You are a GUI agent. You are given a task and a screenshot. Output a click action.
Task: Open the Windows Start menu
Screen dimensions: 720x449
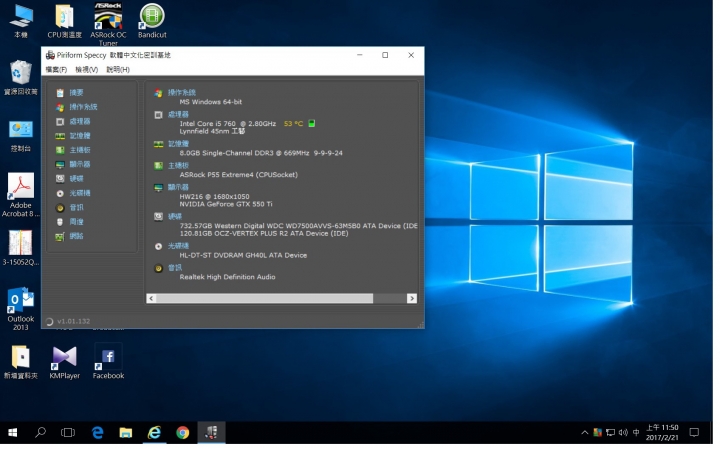click(x=13, y=433)
